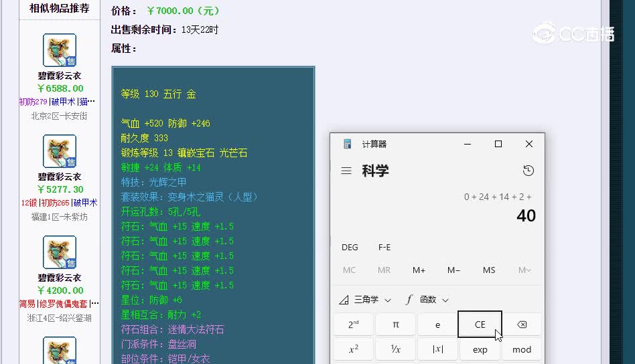Click 碧霞彩云衣 link above ¥6588.00
Screen dimensions: 635x364
tap(60, 76)
